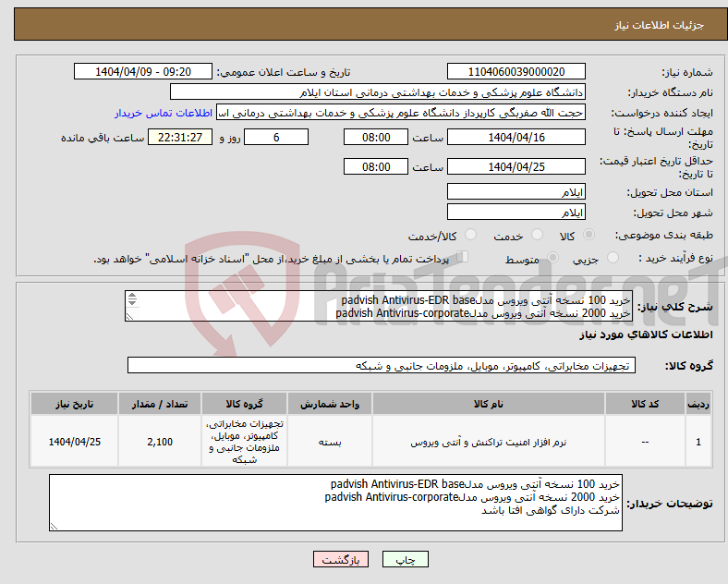Select the خدمت radio button
Image resolution: width=728 pixels, height=584 pixels.
click(x=537, y=235)
